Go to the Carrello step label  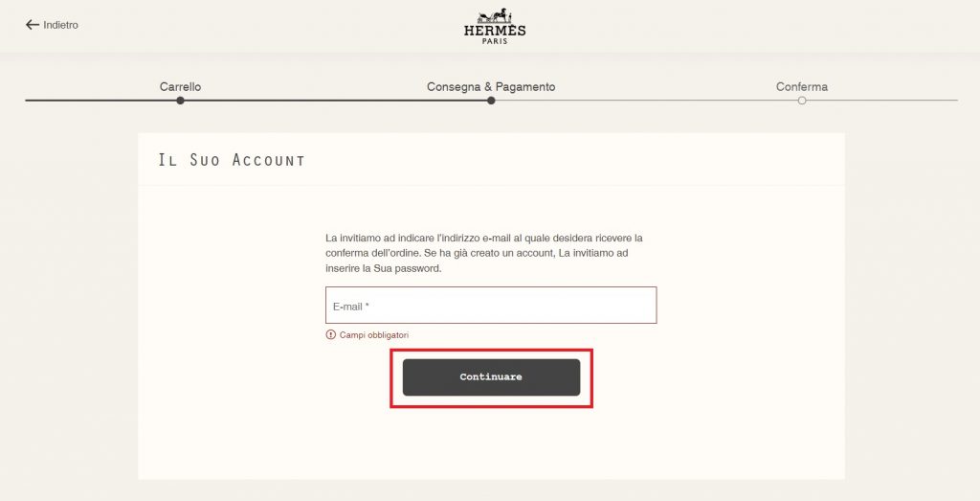[180, 87]
